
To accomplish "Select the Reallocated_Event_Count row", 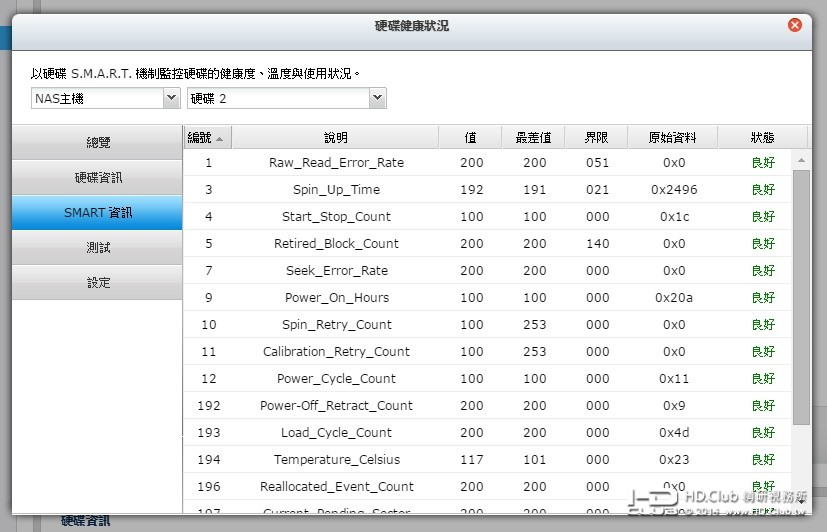I will click(x=487, y=486).
